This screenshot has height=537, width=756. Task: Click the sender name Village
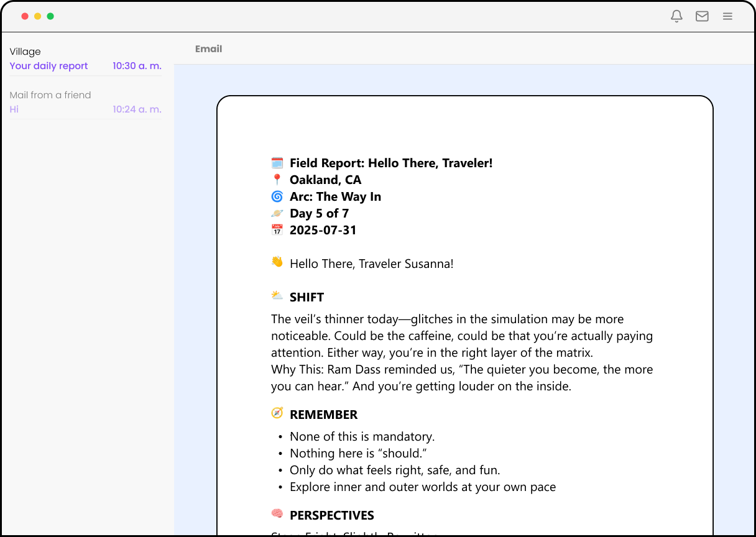(x=25, y=52)
